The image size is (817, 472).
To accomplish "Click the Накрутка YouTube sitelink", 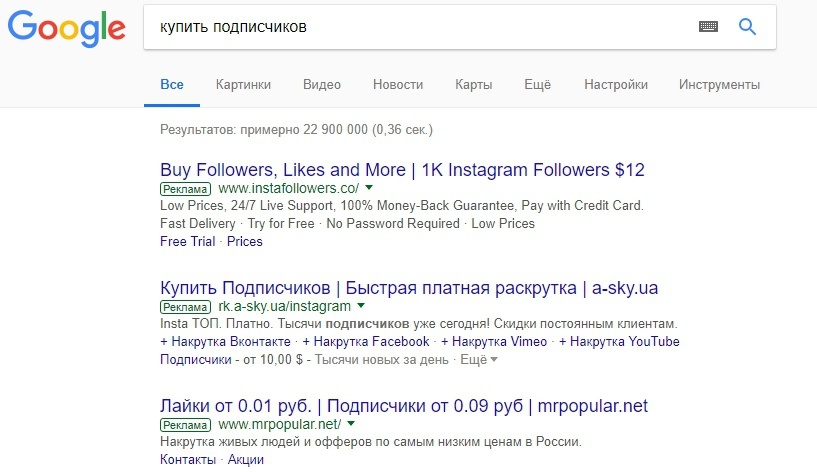I will [x=619, y=341].
